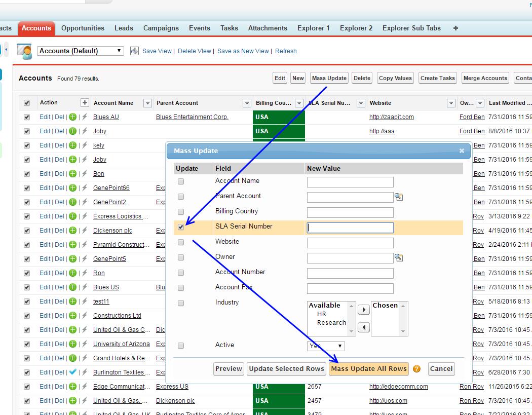Click the Refresh link
The width and height of the screenshot is (532, 415).
pos(286,51)
